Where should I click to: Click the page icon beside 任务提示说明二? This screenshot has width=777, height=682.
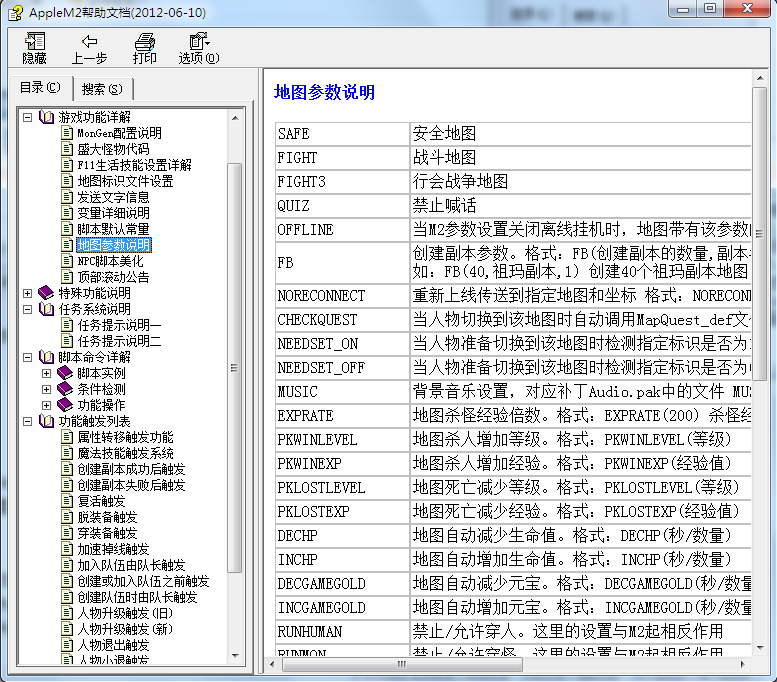coord(67,341)
